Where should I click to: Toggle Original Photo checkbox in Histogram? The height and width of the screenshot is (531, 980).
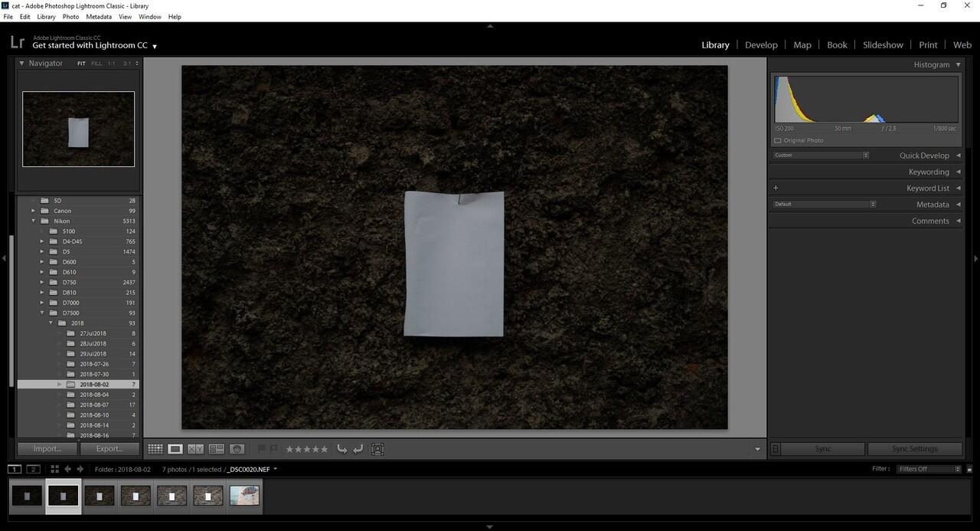(x=778, y=141)
